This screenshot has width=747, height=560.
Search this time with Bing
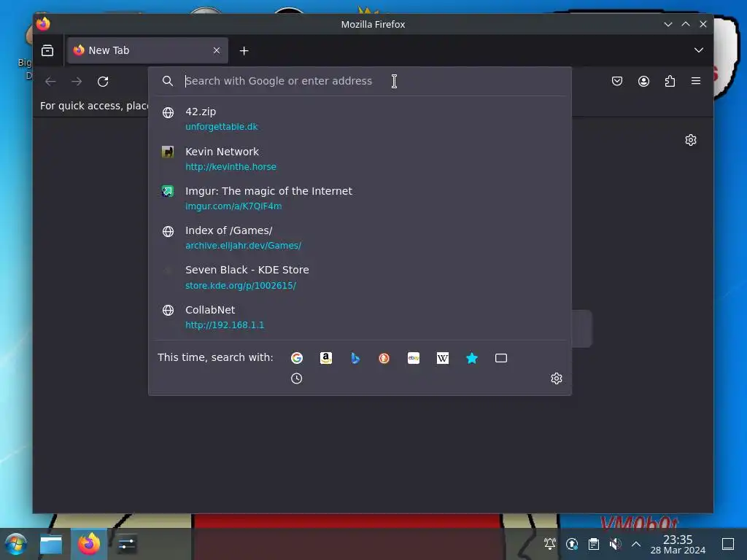355,358
